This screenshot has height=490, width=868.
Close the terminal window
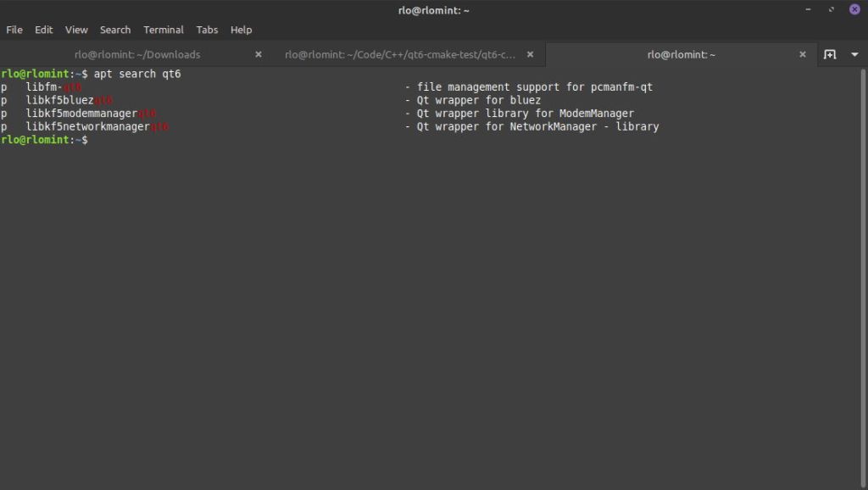pyautogui.click(x=854, y=9)
